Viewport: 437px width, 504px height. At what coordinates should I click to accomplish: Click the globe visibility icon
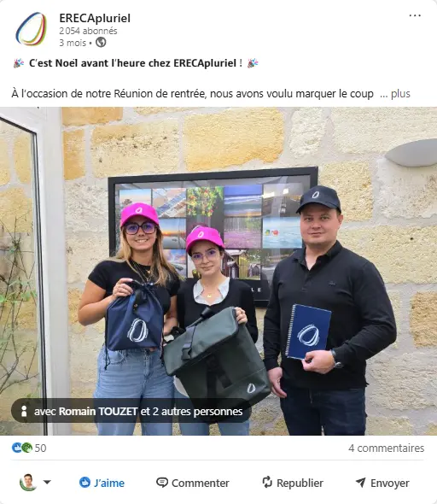click(x=101, y=42)
